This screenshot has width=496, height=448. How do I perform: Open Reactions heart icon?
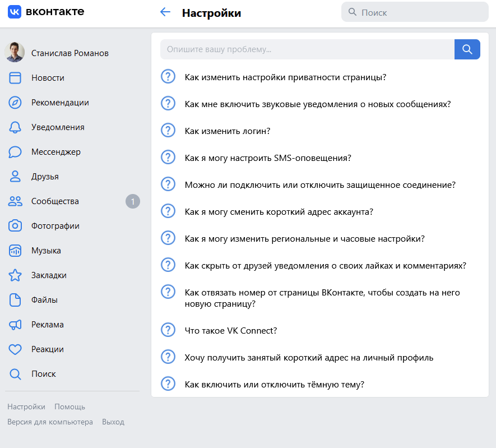click(15, 349)
